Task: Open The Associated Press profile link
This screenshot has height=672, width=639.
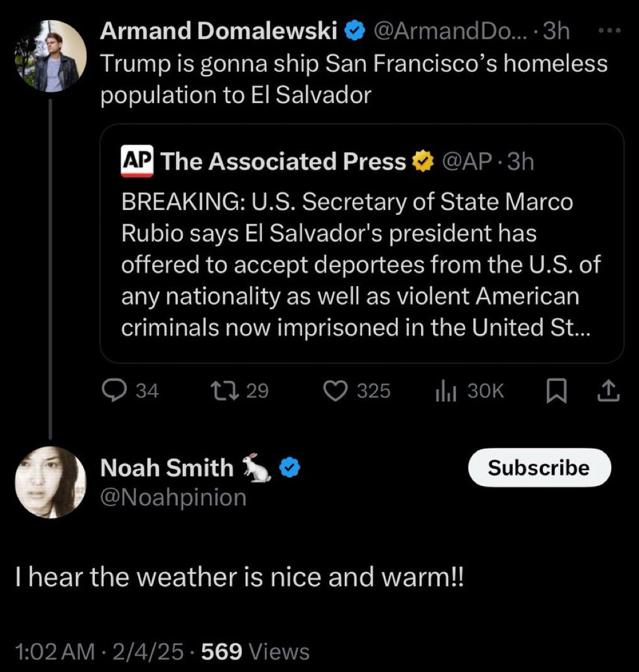Action: [283, 162]
